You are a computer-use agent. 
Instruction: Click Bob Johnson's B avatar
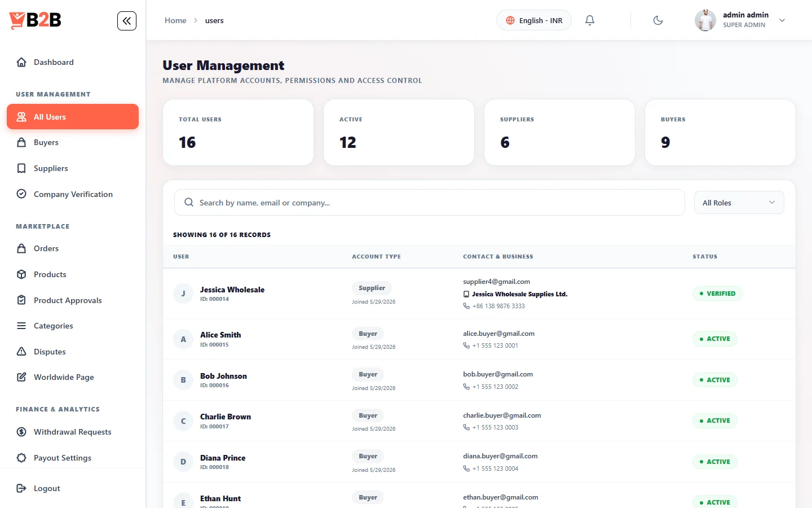pyautogui.click(x=183, y=380)
